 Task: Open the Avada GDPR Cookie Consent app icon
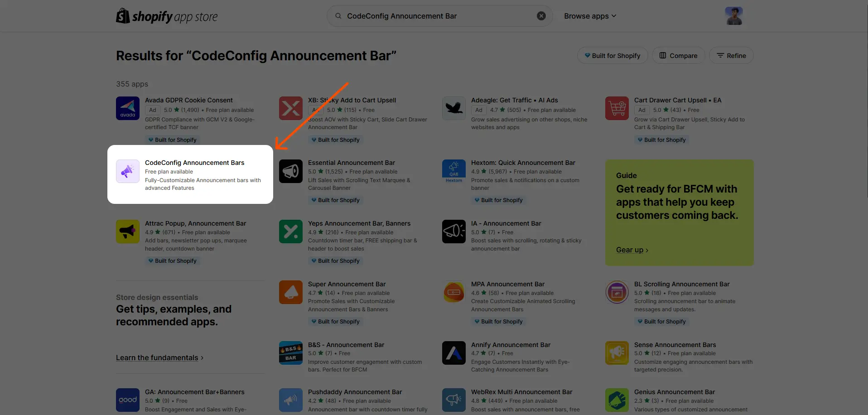(128, 108)
